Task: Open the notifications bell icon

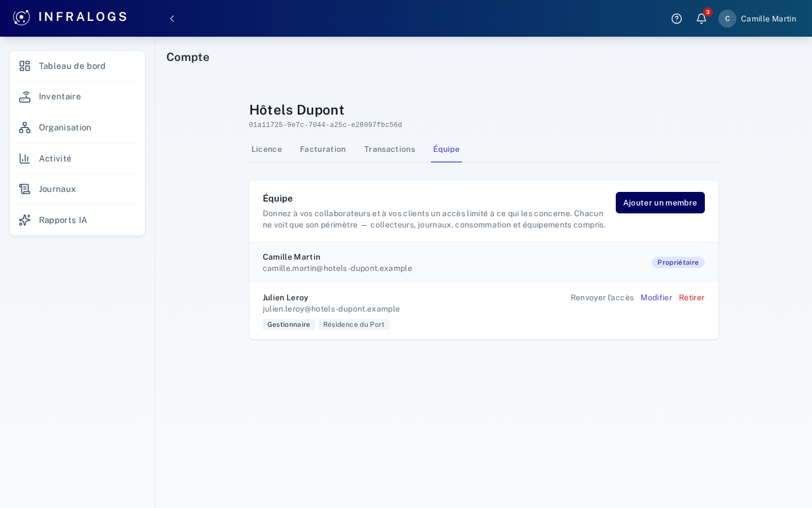Action: click(701, 19)
